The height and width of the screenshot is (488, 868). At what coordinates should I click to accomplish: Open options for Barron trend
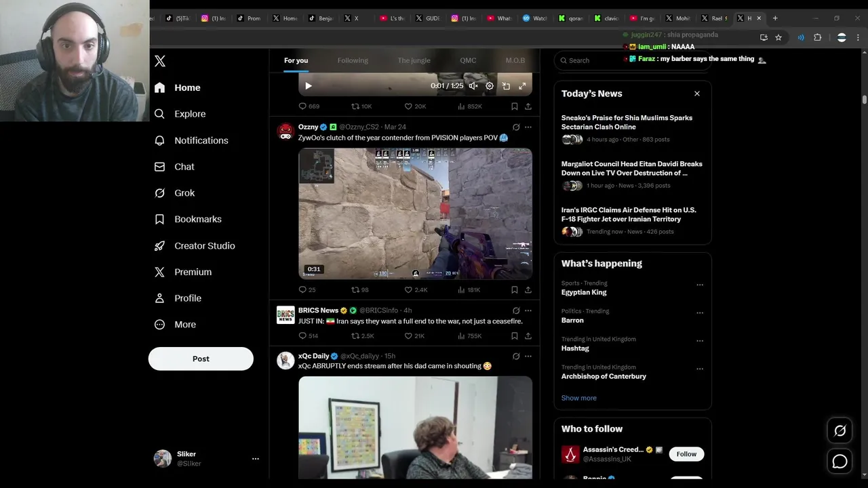(x=700, y=313)
